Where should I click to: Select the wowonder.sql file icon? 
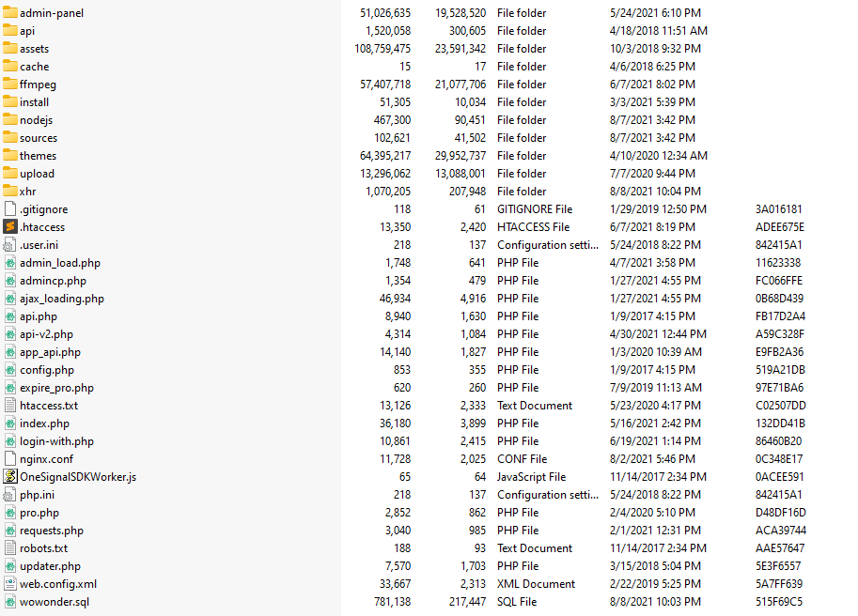point(10,602)
